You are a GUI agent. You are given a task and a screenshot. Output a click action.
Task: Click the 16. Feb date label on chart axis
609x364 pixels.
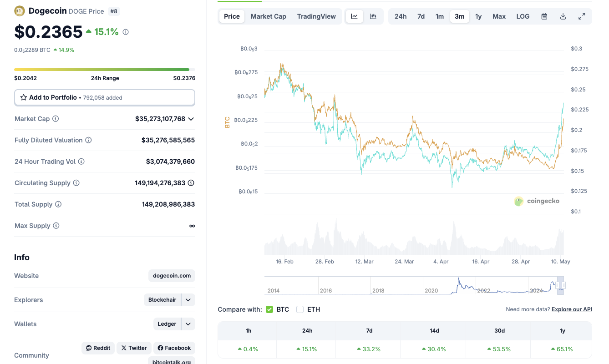point(285,262)
